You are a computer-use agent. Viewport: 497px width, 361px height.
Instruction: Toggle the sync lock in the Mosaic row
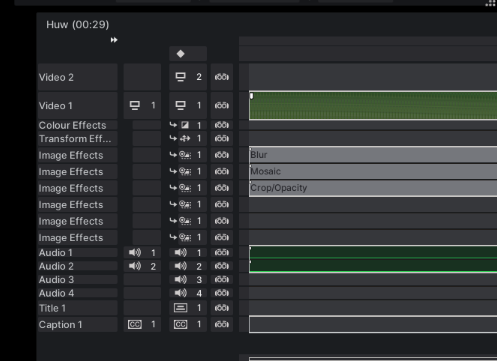pos(222,171)
